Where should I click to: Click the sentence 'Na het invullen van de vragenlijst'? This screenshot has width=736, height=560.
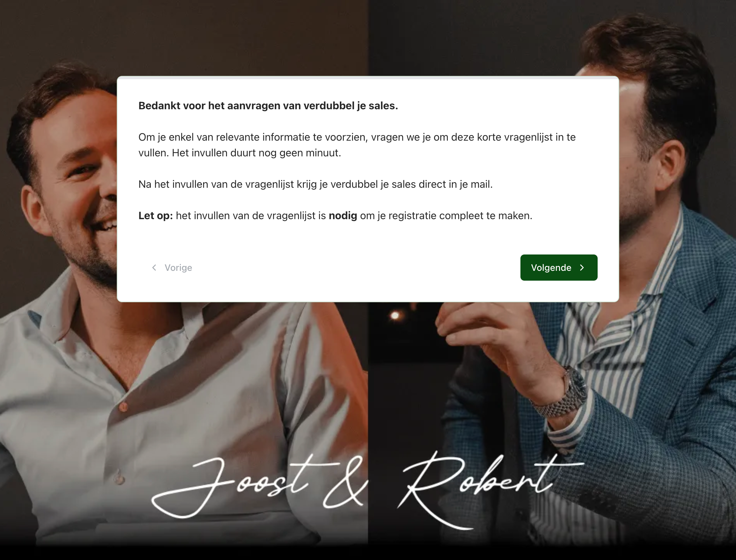(315, 184)
